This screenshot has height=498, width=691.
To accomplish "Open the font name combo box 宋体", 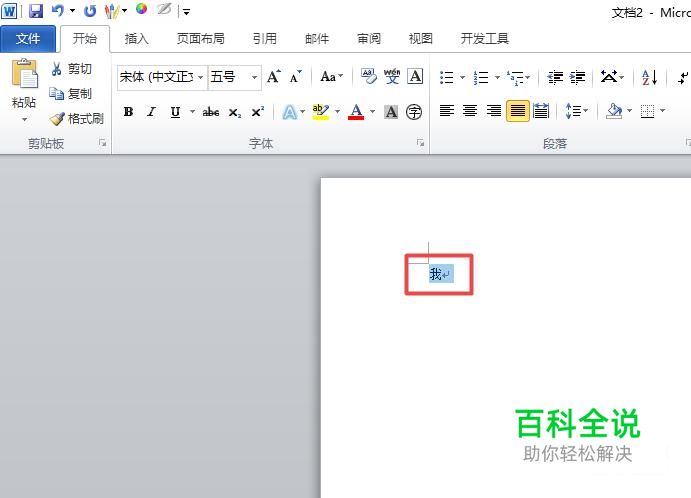I will click(x=162, y=77).
